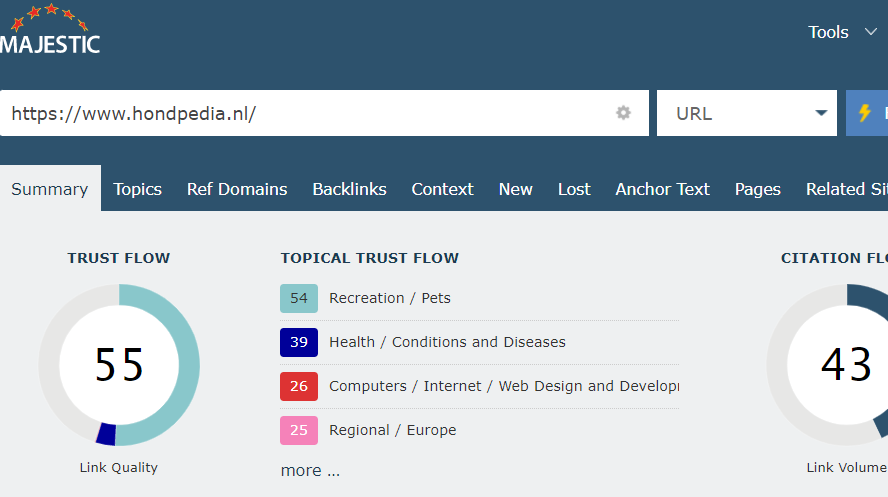Click the Majestic logo

[x=50, y=29]
